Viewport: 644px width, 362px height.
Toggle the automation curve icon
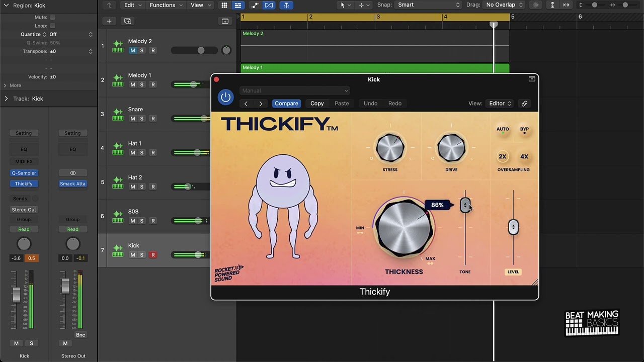(255, 5)
